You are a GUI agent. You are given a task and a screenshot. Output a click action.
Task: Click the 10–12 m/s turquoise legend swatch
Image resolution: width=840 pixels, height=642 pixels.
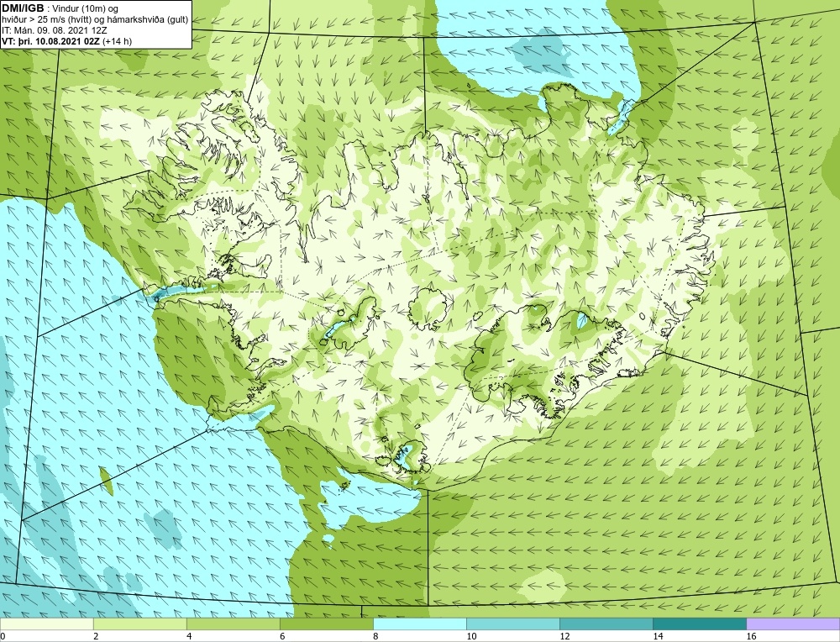pos(512,624)
